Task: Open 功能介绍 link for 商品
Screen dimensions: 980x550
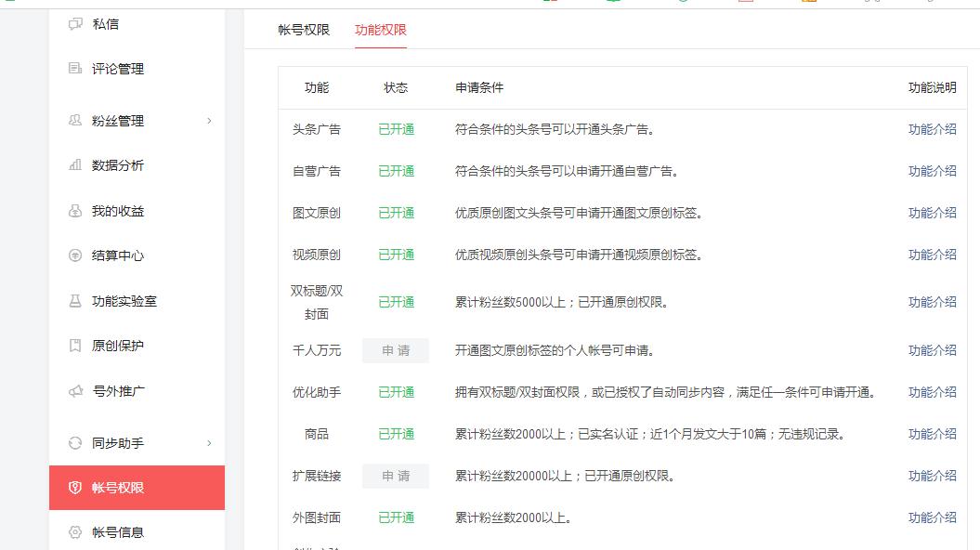Action: pos(932,434)
